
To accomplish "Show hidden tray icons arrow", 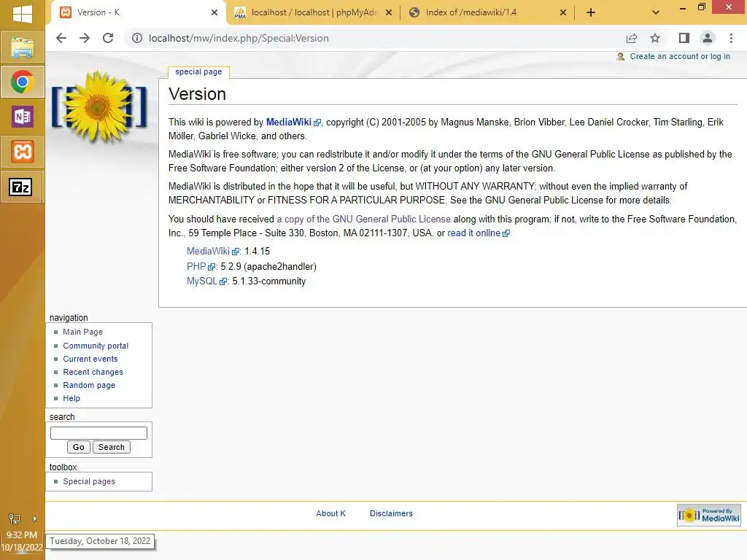I will click(x=34, y=518).
